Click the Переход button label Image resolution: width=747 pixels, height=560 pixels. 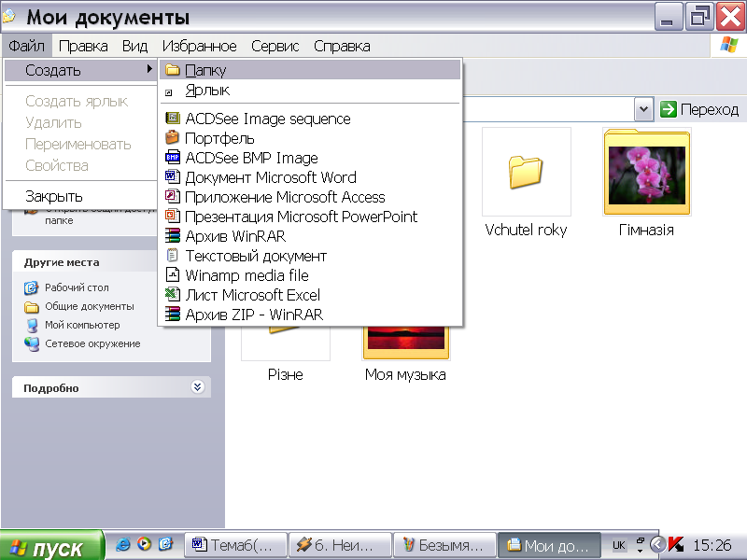click(710, 109)
